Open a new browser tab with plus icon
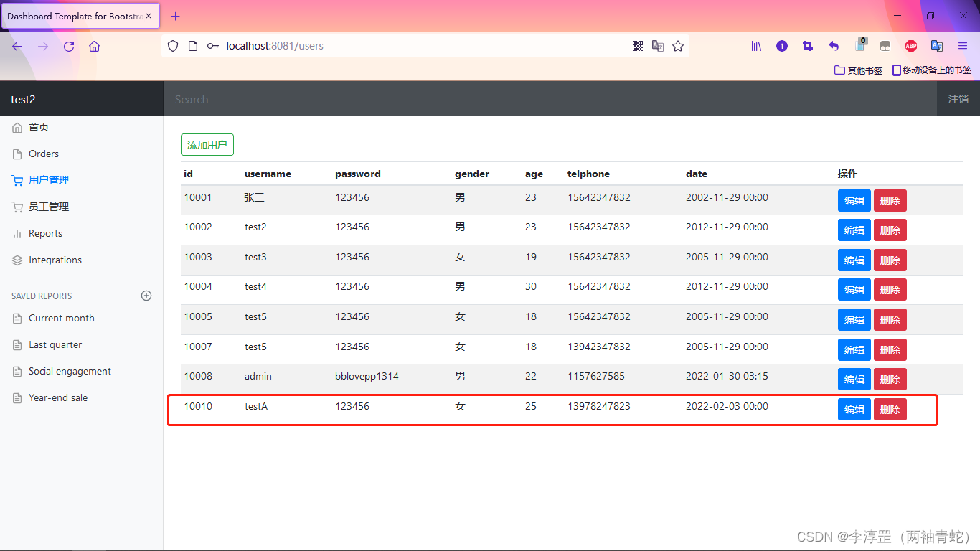This screenshot has width=980, height=551. [x=176, y=16]
